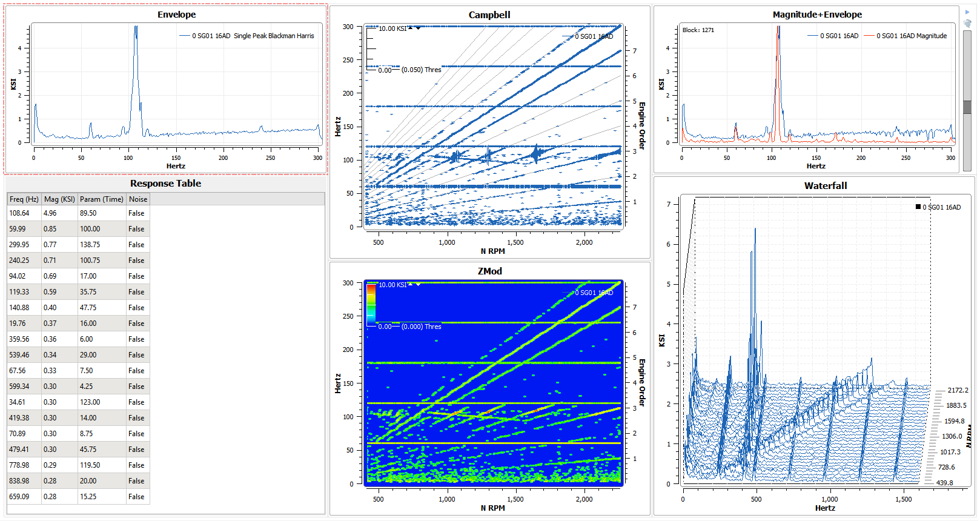The image size is (980, 521).
Task: Click Noise value False in 108.64 row
Action: (x=138, y=213)
